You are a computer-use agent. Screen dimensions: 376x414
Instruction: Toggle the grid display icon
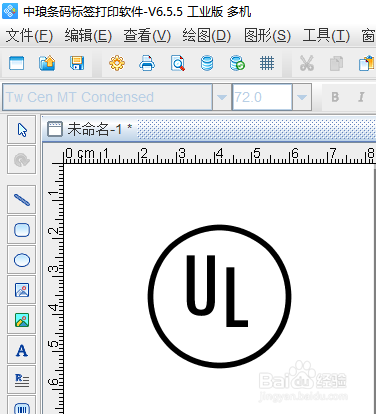(267, 63)
